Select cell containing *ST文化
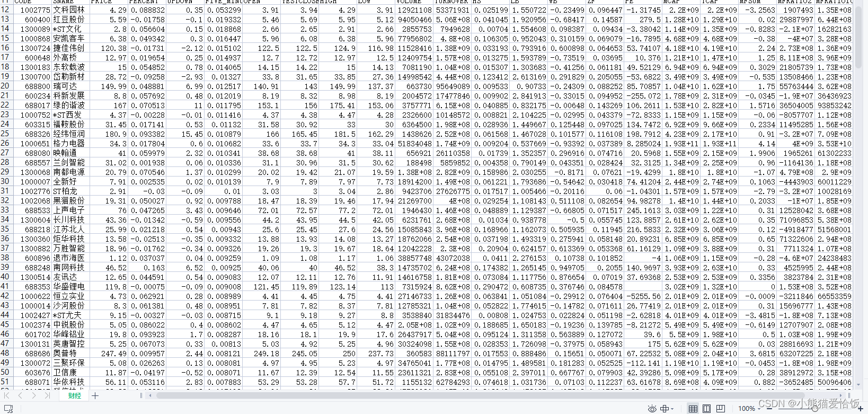Viewport: 868px width, 414px height. click(x=70, y=29)
